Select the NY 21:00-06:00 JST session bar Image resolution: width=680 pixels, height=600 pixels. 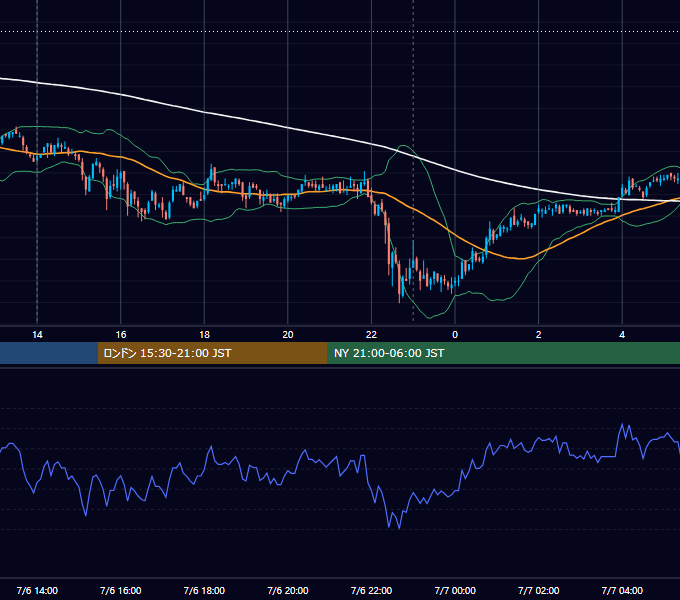coord(503,353)
